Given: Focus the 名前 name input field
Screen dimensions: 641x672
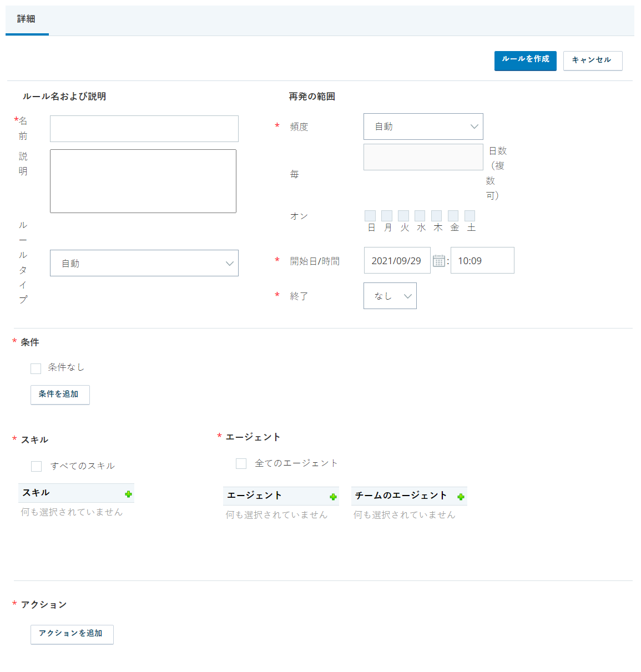Looking at the screenshot, I should 144,129.
